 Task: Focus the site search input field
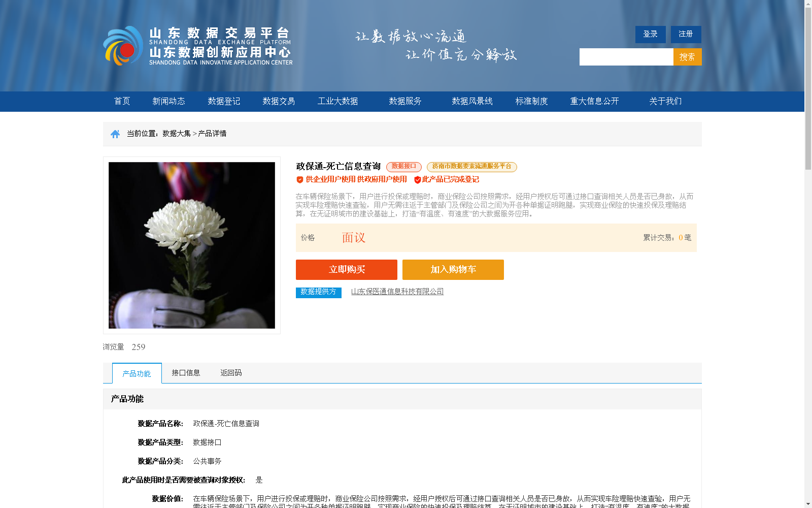626,57
